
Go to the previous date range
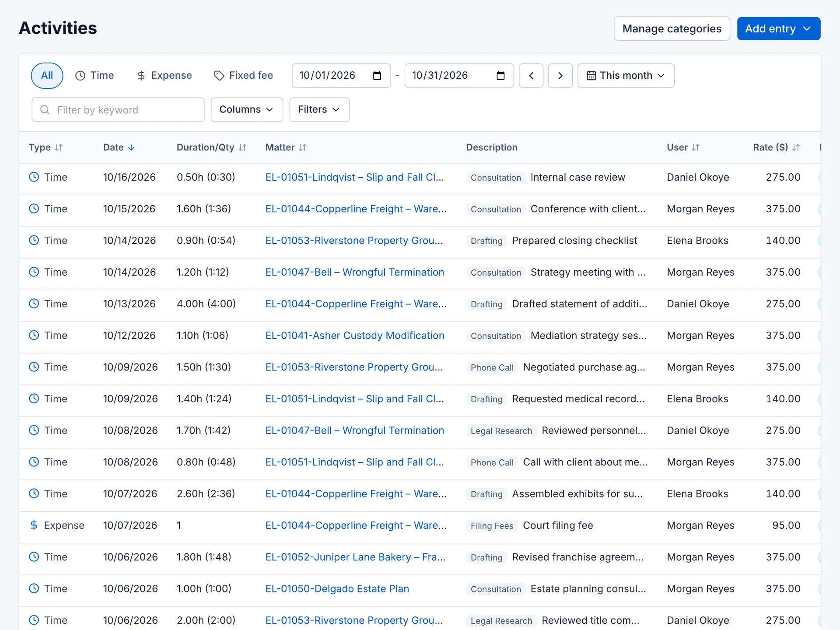531,76
